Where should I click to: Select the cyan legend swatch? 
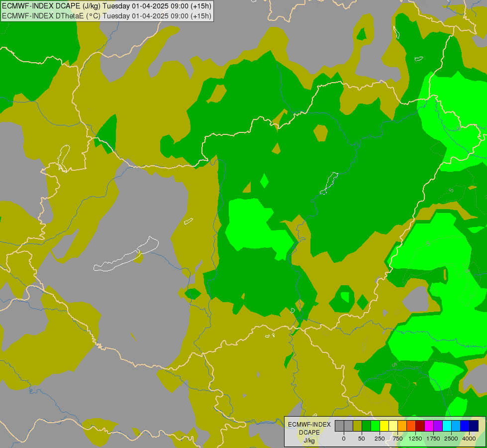[447, 426]
